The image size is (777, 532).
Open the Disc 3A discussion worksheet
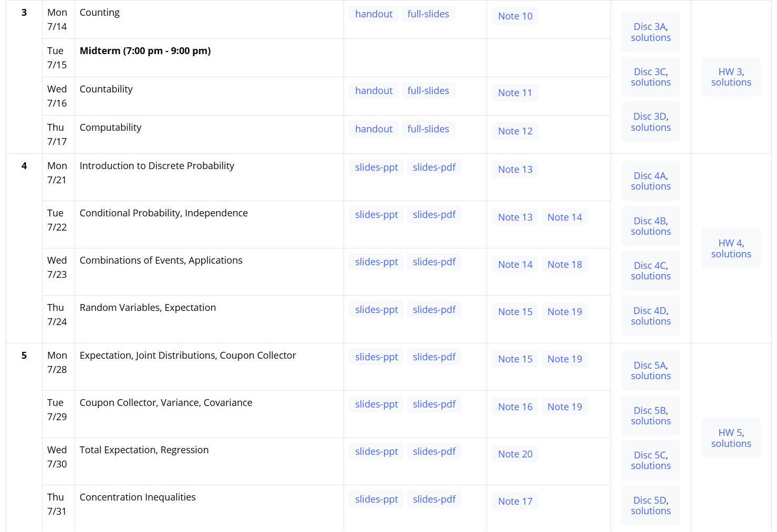[x=650, y=27]
